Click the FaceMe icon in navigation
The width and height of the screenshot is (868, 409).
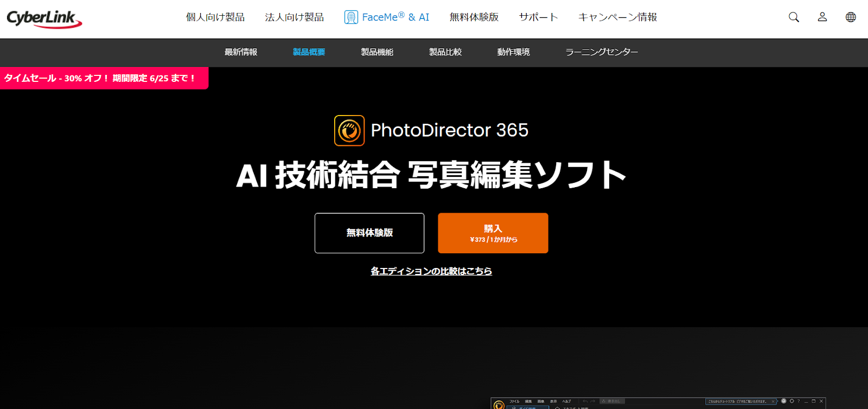coord(351,17)
